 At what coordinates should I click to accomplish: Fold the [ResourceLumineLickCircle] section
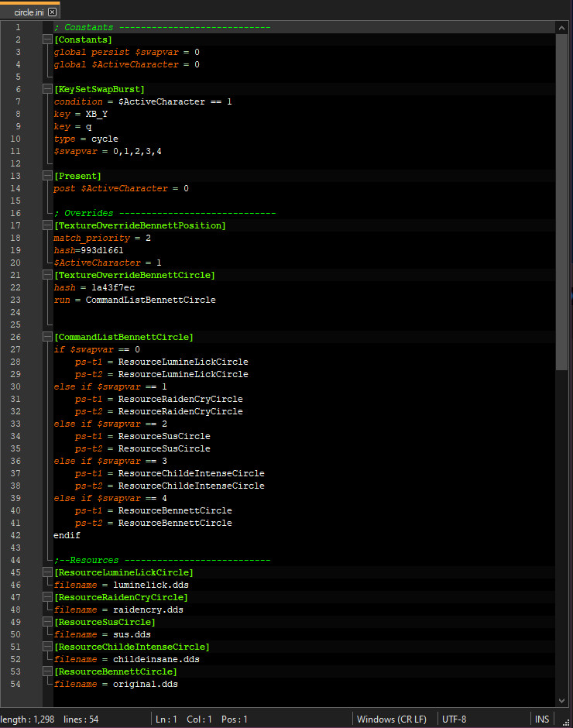pos(47,572)
